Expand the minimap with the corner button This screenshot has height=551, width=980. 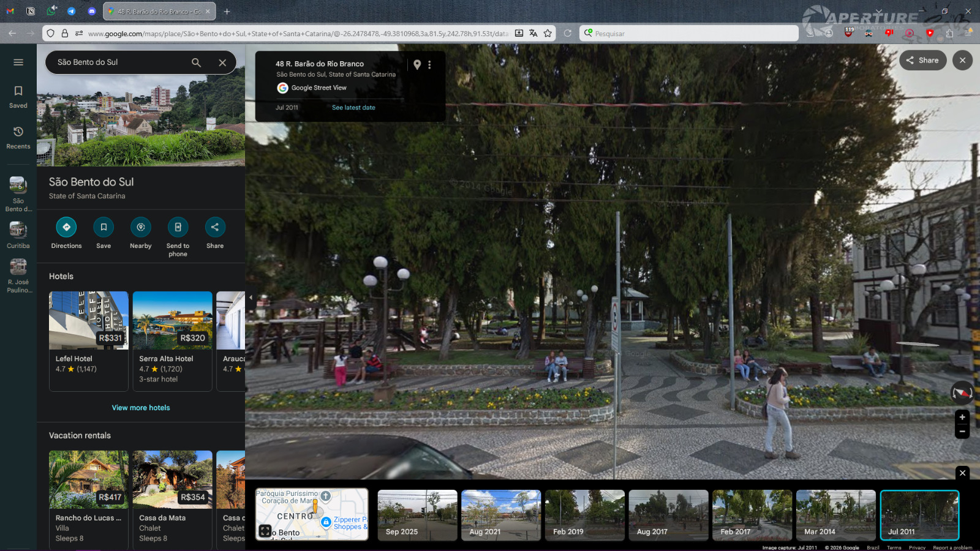click(x=265, y=531)
